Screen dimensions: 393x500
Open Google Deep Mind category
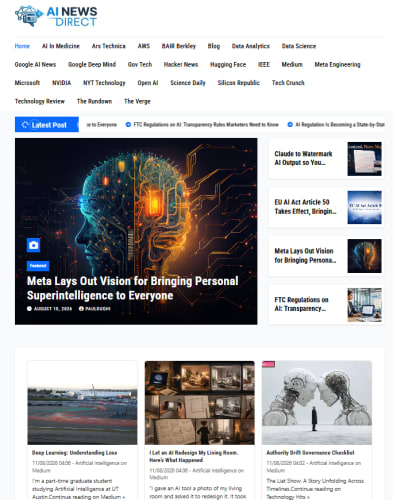click(x=92, y=64)
